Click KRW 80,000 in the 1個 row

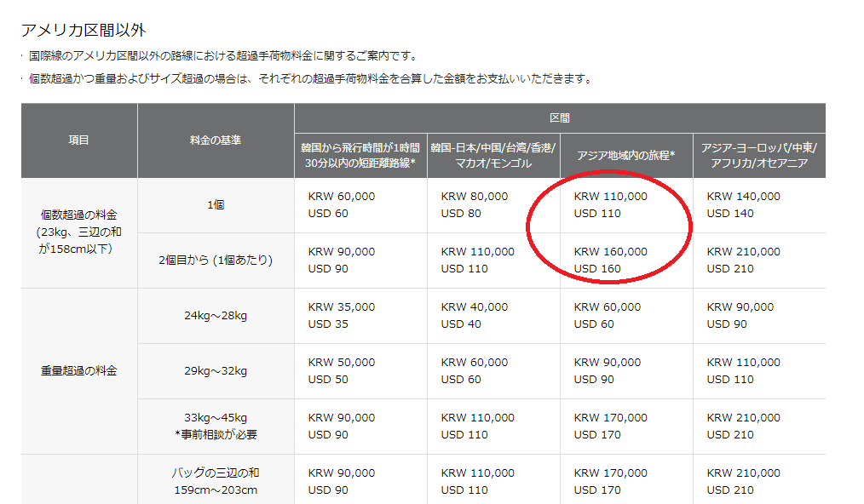tap(474, 197)
